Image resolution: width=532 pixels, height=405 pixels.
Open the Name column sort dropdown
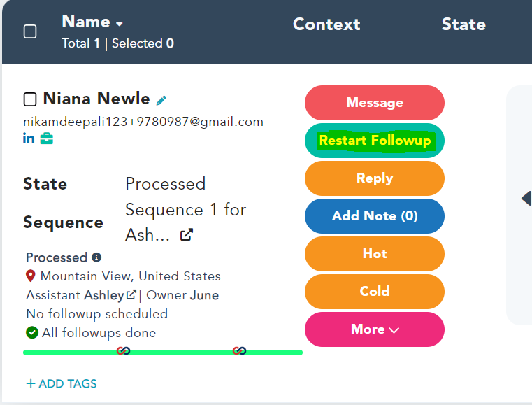coord(120,24)
